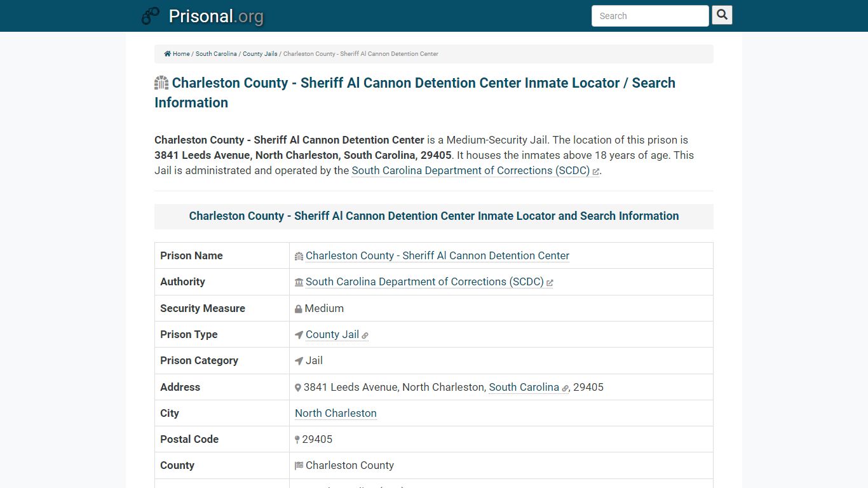
Task: Click the Security Measure row label
Action: (203, 308)
